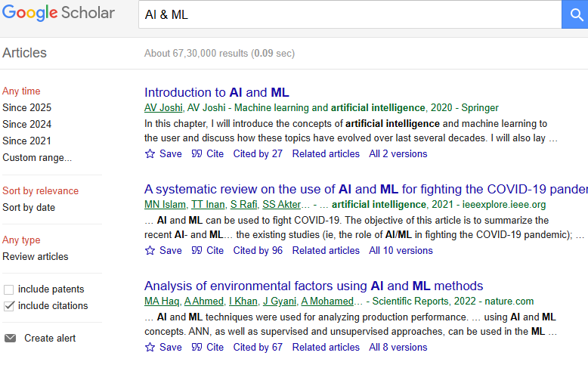
Task: Open author MA Haq's profile
Action: click(x=162, y=302)
